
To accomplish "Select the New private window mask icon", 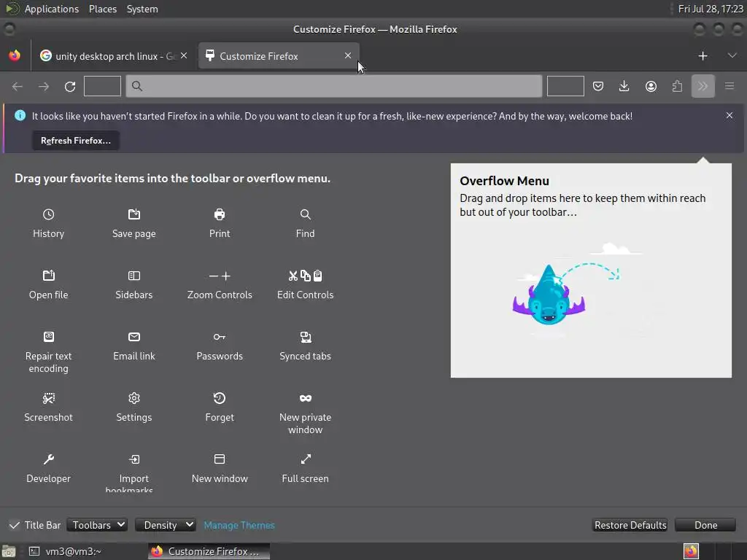I will click(306, 398).
